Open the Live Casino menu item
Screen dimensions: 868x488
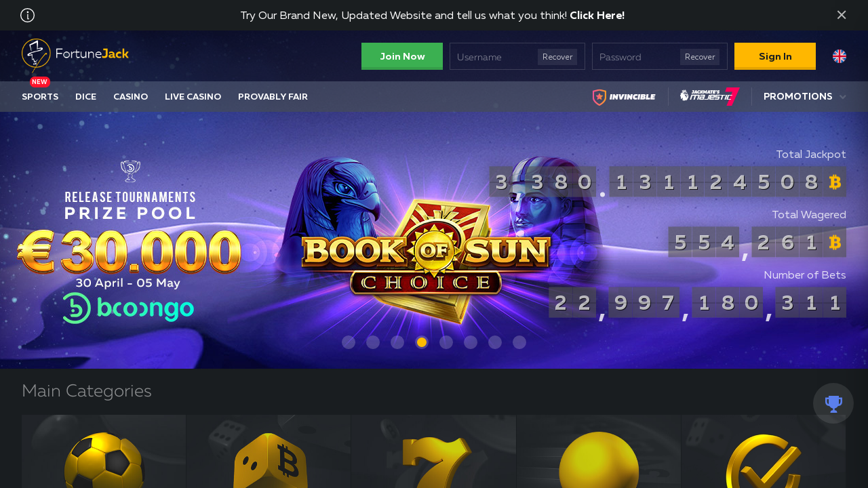click(193, 97)
